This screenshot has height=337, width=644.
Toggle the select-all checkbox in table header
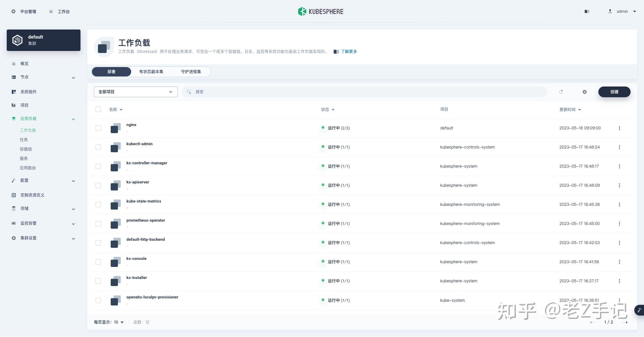tap(98, 109)
